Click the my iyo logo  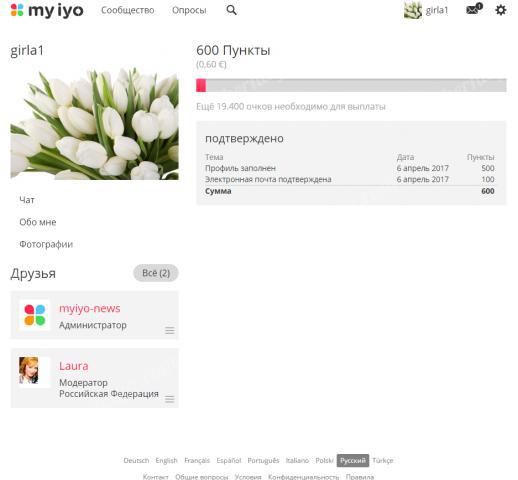(47, 11)
